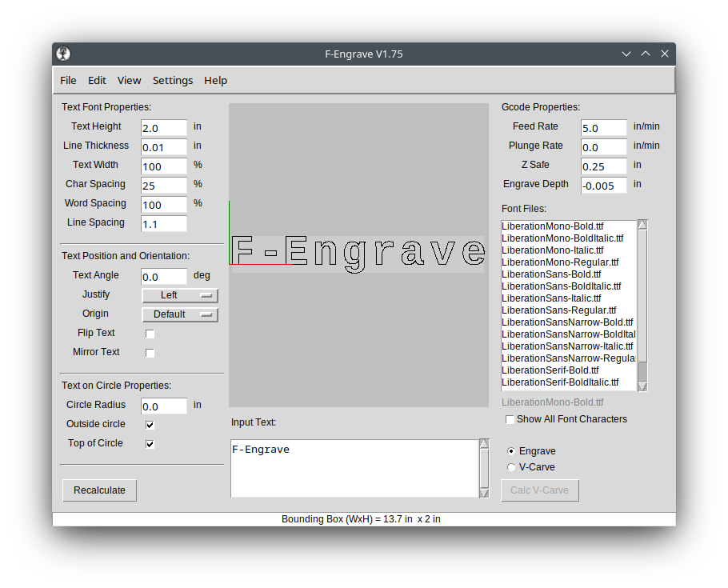The image size is (728, 588).
Task: Select LiberationSansNarrow-Bold.ttf font
Action: [x=567, y=322]
